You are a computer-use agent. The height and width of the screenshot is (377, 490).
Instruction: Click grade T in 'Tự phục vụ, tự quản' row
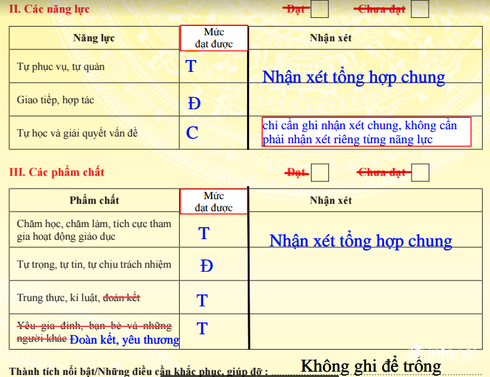pyautogui.click(x=191, y=66)
